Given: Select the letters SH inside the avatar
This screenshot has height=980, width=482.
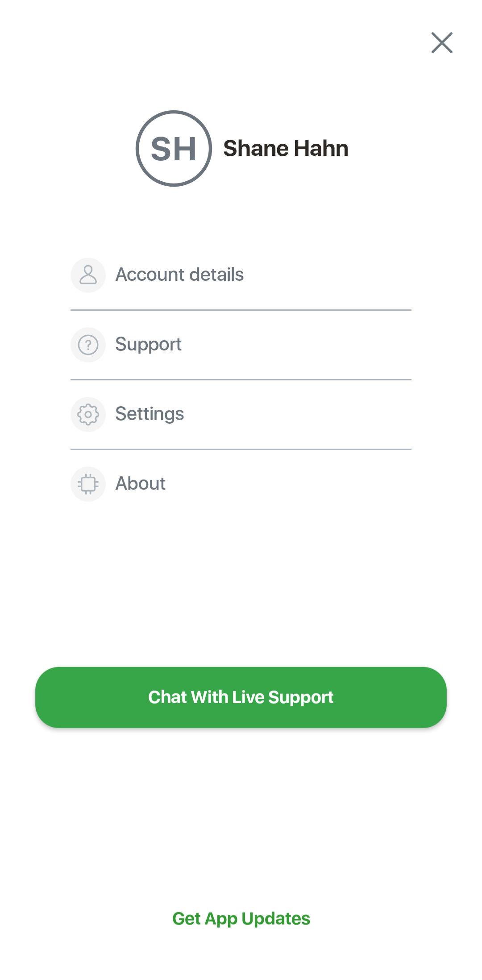Looking at the screenshot, I should pos(174,149).
